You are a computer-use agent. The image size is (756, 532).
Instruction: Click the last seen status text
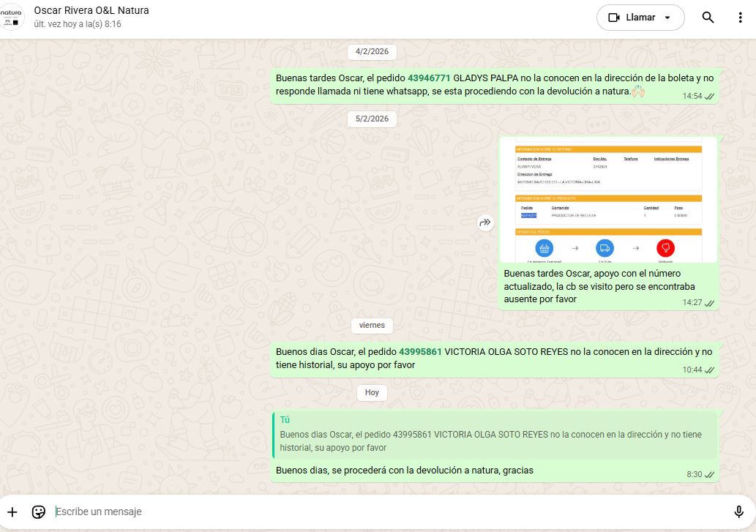pos(78,24)
